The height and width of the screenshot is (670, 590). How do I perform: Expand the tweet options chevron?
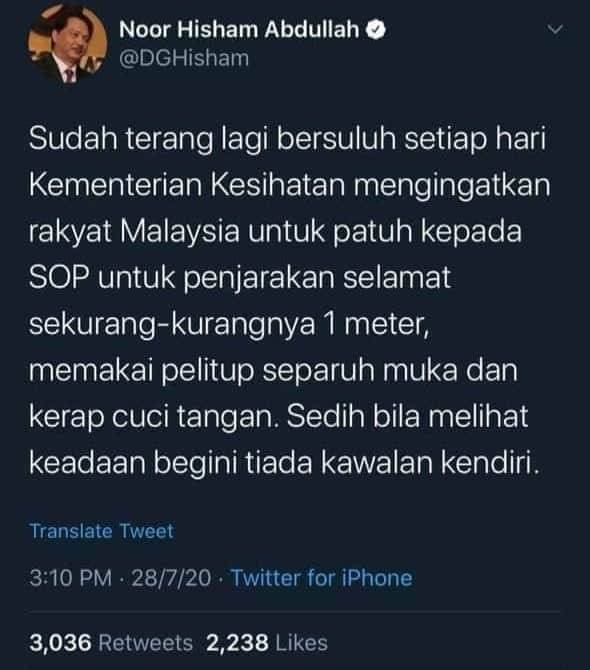click(555, 29)
